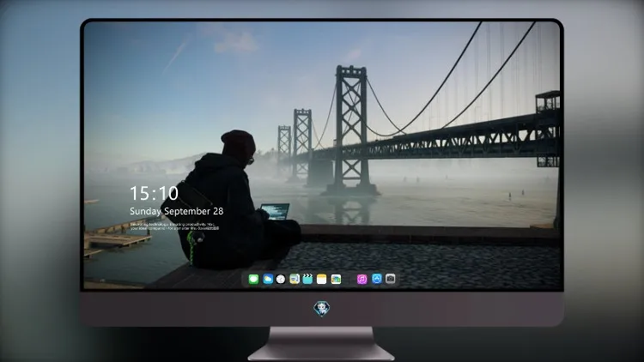Click the dock separator before the Music icon
The height and width of the screenshot is (362, 644).
(349, 279)
